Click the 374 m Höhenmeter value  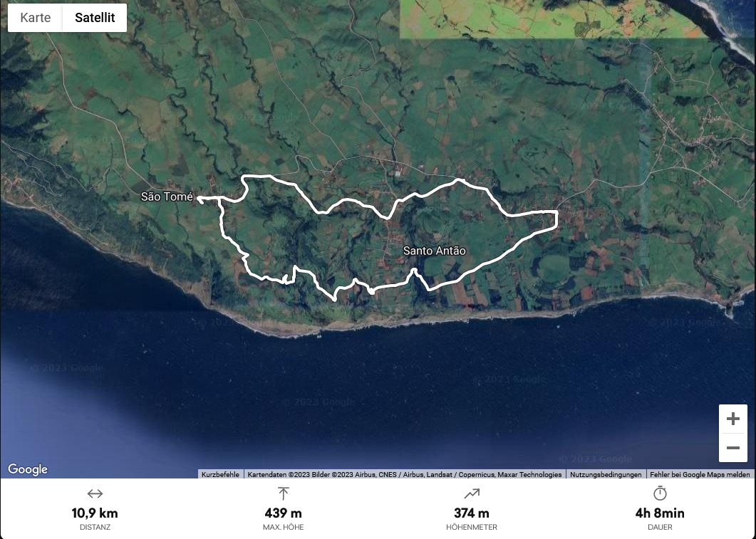tap(472, 513)
